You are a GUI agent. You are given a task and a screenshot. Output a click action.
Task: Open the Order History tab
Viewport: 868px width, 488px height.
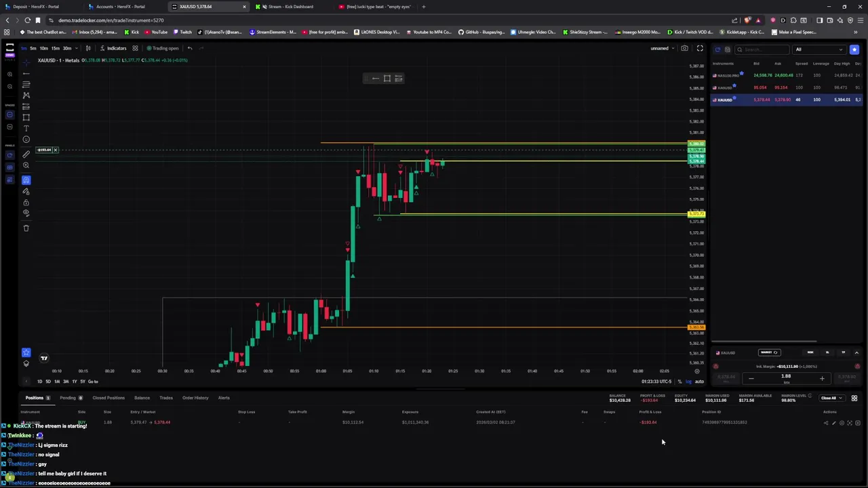[x=195, y=398]
